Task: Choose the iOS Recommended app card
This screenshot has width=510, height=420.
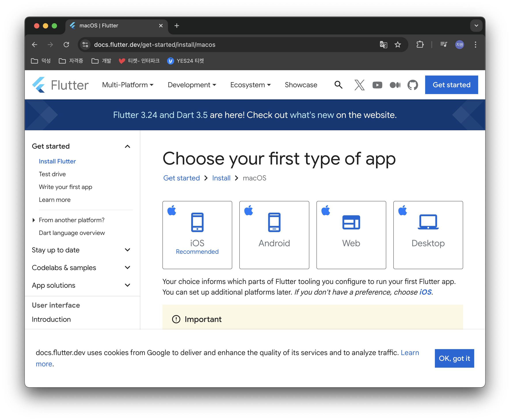Action: [x=197, y=235]
